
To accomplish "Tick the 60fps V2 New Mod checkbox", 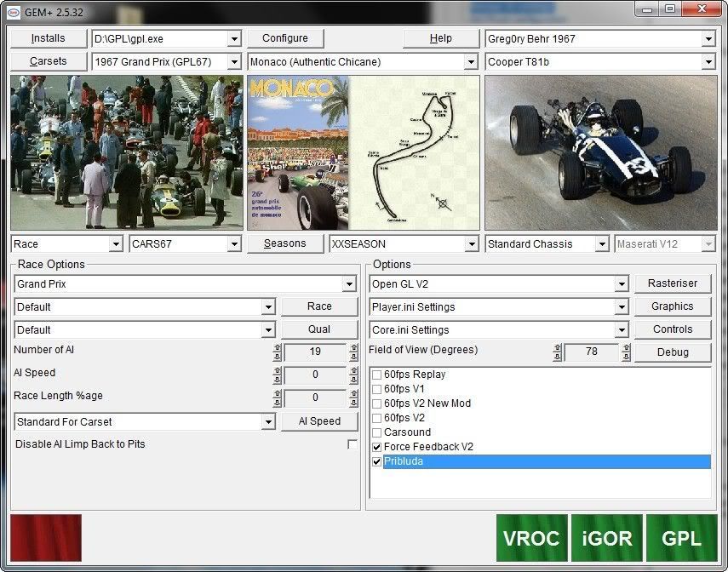I will tap(376, 403).
